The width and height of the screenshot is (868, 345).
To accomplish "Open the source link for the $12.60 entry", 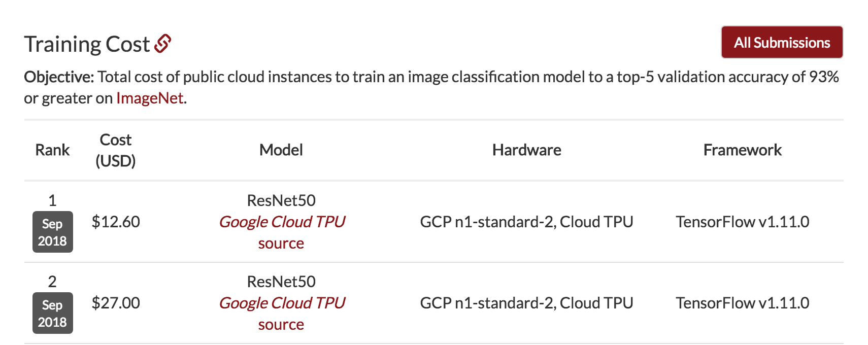I will [281, 244].
